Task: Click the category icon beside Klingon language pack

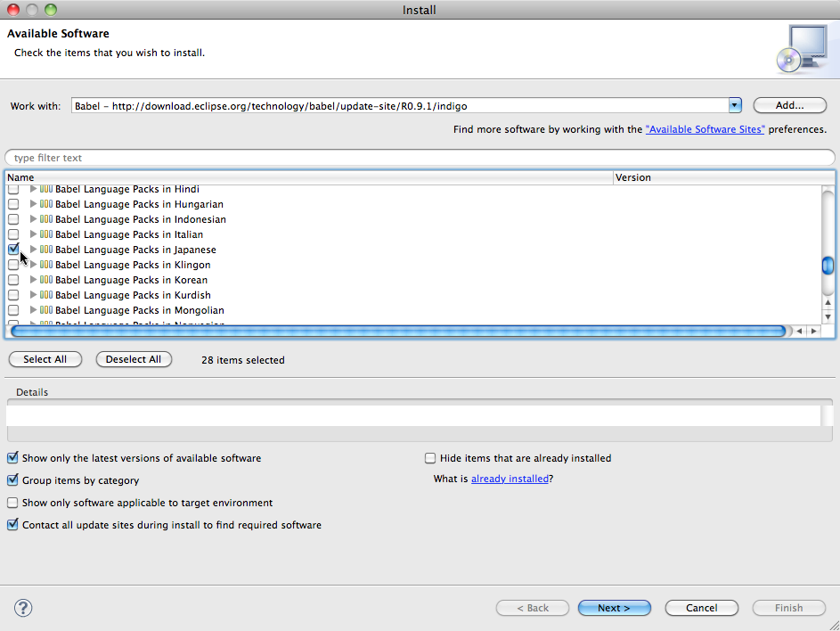Action: coord(46,265)
